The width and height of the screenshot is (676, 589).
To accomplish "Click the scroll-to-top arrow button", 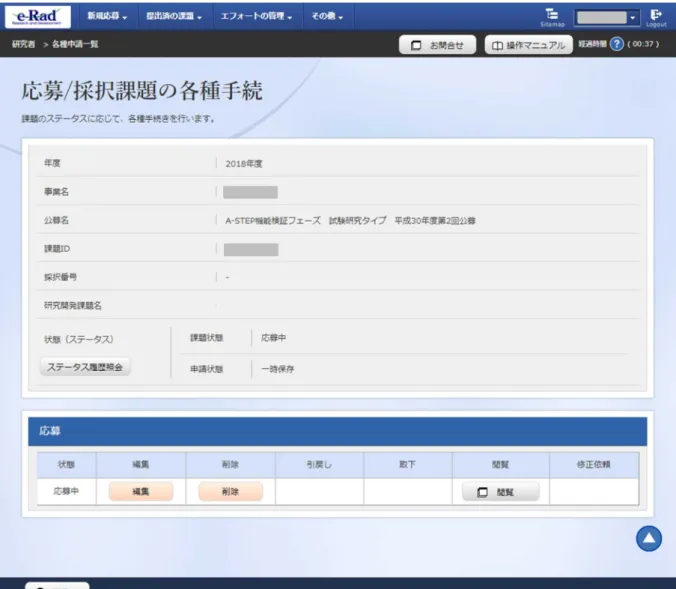I will point(649,538).
